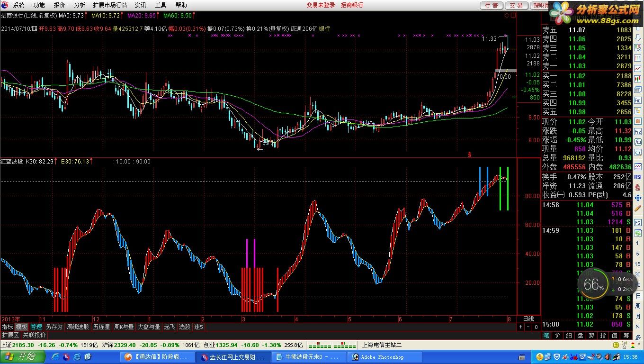This screenshot has width=644, height=364.
Task: Click the 日线 period selector
Action: [528, 319]
